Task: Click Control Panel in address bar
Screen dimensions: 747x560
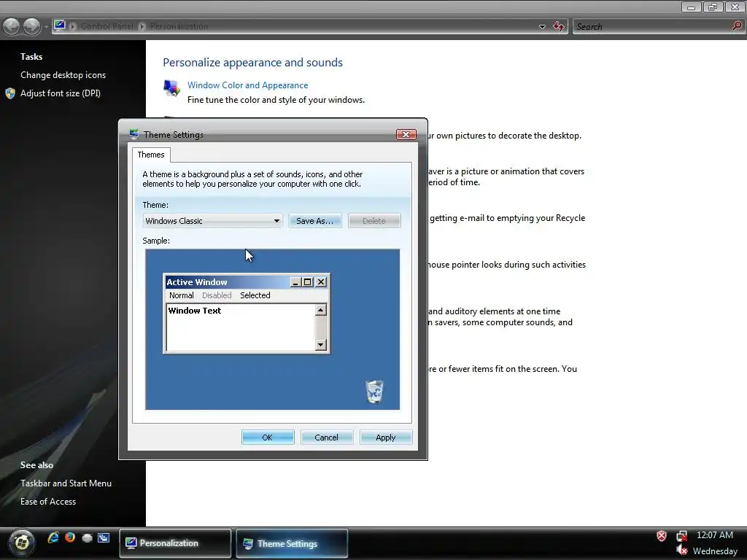Action: 107,26
